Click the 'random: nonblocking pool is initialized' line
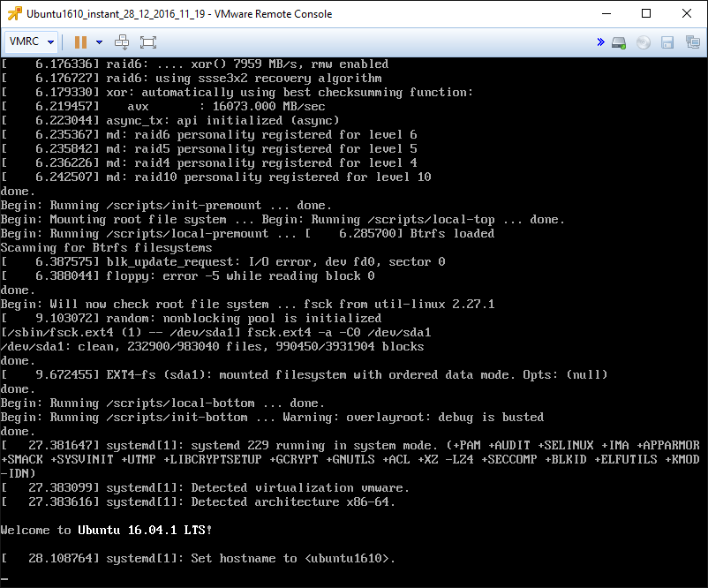The width and height of the screenshot is (708, 588). point(191,319)
